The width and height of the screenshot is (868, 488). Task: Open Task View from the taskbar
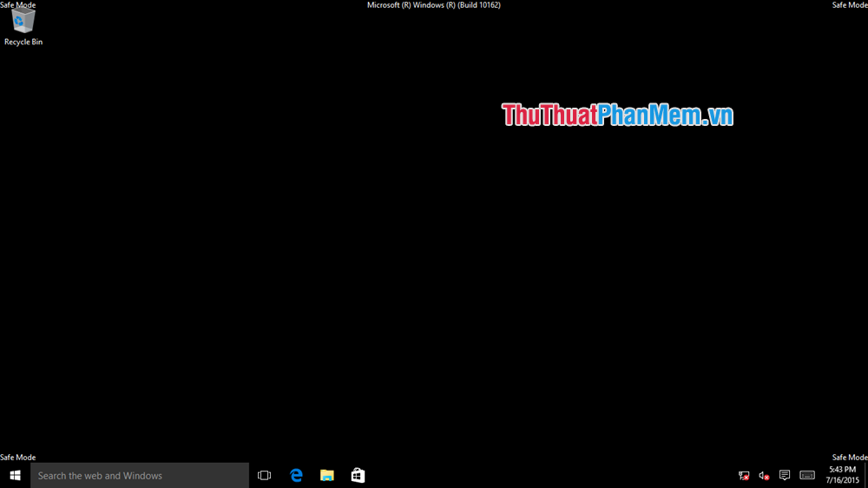[x=265, y=475]
